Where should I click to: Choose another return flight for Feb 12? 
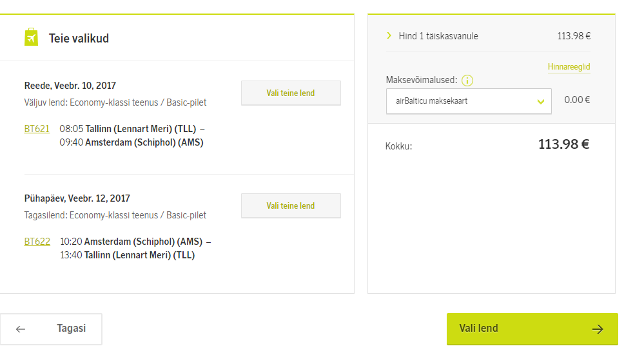(x=291, y=206)
